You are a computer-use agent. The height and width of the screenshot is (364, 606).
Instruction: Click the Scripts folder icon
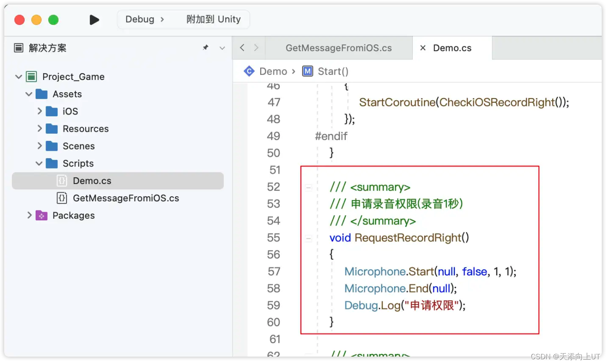52,163
